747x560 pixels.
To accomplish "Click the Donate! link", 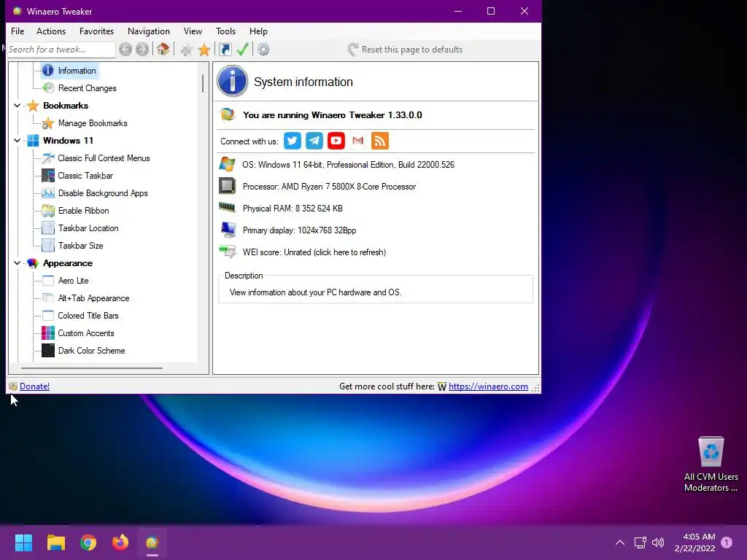I will [35, 386].
